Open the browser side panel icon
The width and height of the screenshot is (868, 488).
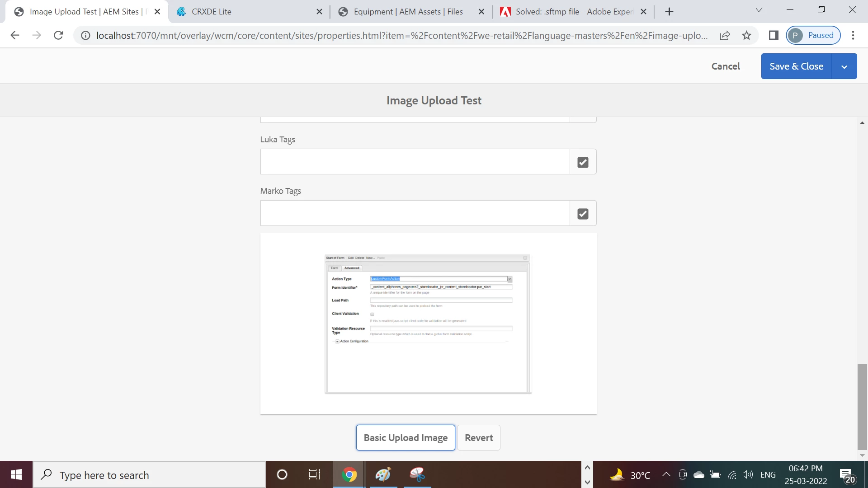click(774, 35)
